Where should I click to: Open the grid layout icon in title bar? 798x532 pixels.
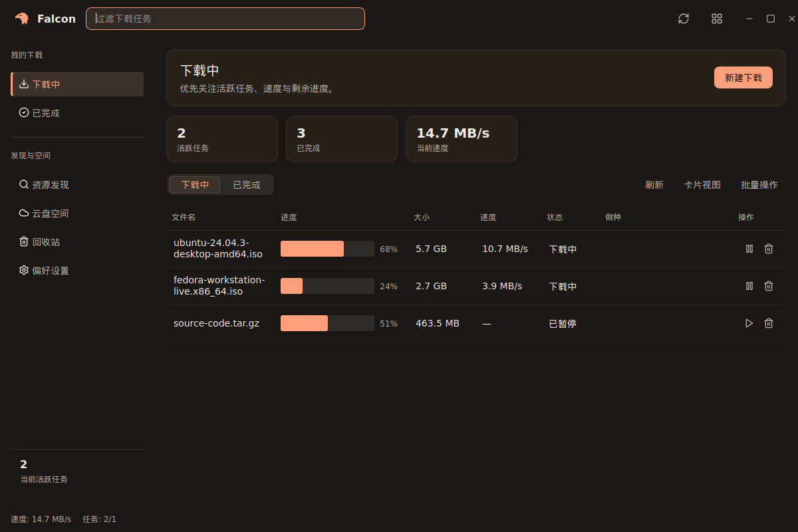click(717, 19)
